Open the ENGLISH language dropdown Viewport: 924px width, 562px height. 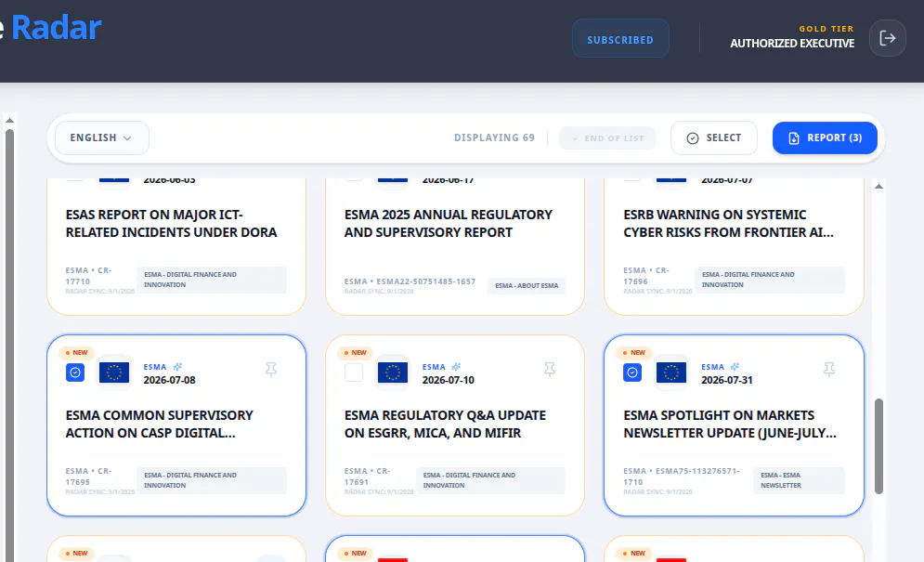click(101, 138)
